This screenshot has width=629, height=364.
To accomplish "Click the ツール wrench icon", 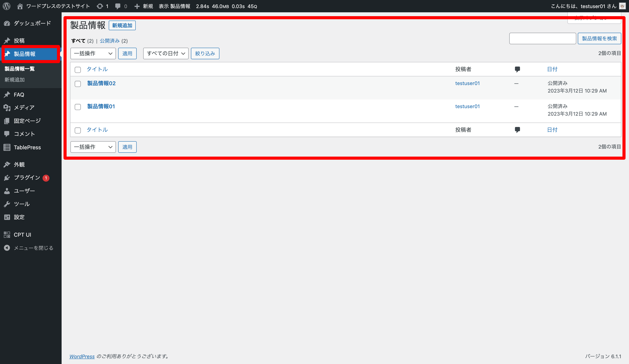I will tap(7, 204).
